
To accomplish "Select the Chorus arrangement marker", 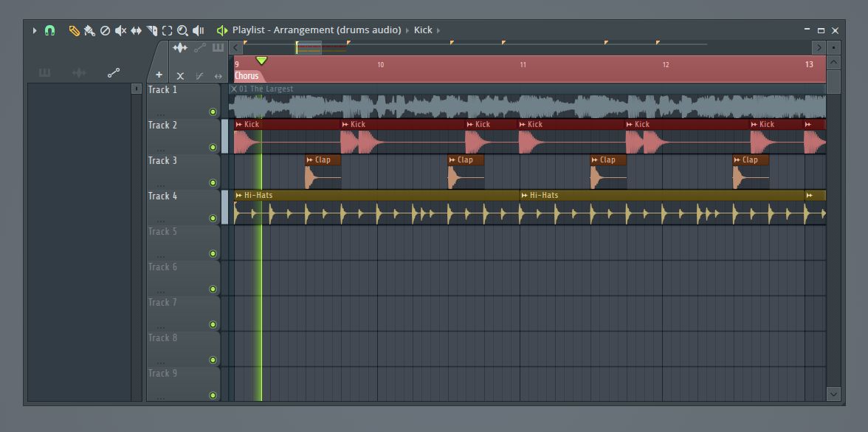I will pos(246,75).
